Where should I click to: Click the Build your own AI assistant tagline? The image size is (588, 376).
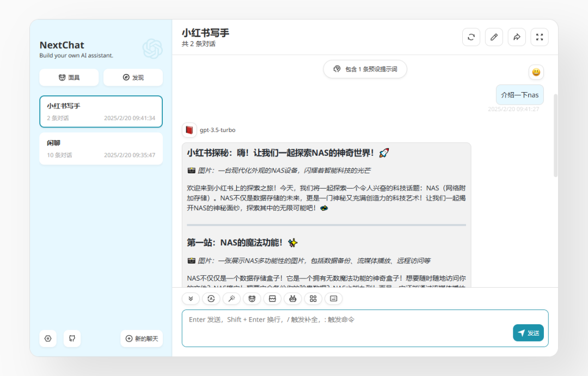[77, 56]
